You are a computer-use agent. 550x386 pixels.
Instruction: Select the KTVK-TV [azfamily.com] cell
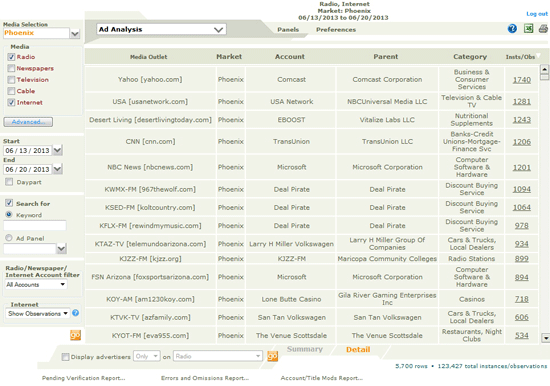(x=150, y=317)
